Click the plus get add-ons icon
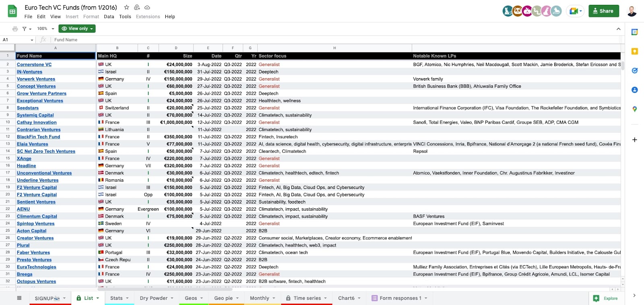The height and width of the screenshot is (305, 644). point(635,140)
